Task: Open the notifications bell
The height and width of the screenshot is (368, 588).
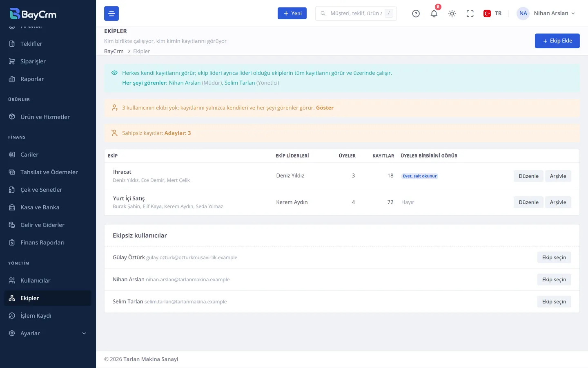Action: tap(434, 13)
